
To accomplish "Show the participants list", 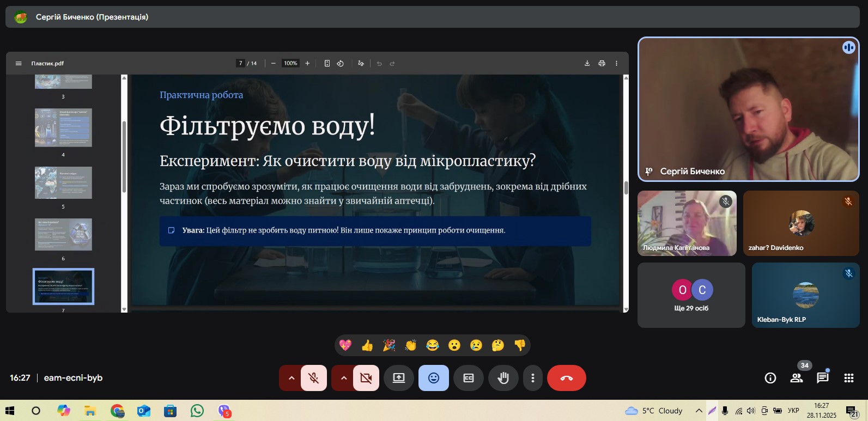I will 797,378.
